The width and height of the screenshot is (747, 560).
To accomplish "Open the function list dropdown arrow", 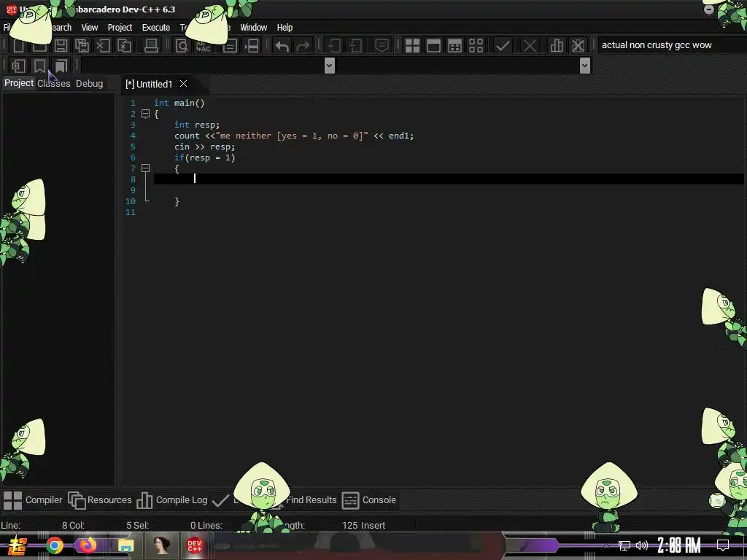I will (585, 65).
